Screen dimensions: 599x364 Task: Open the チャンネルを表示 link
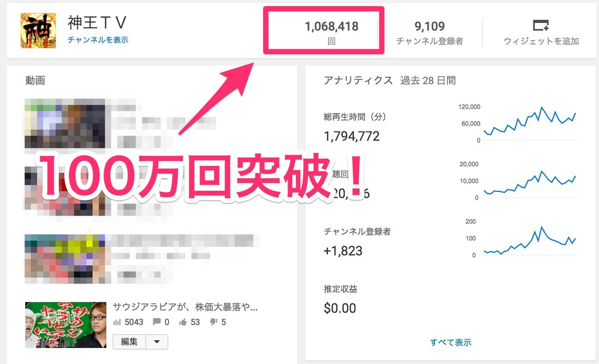pyautogui.click(x=98, y=40)
